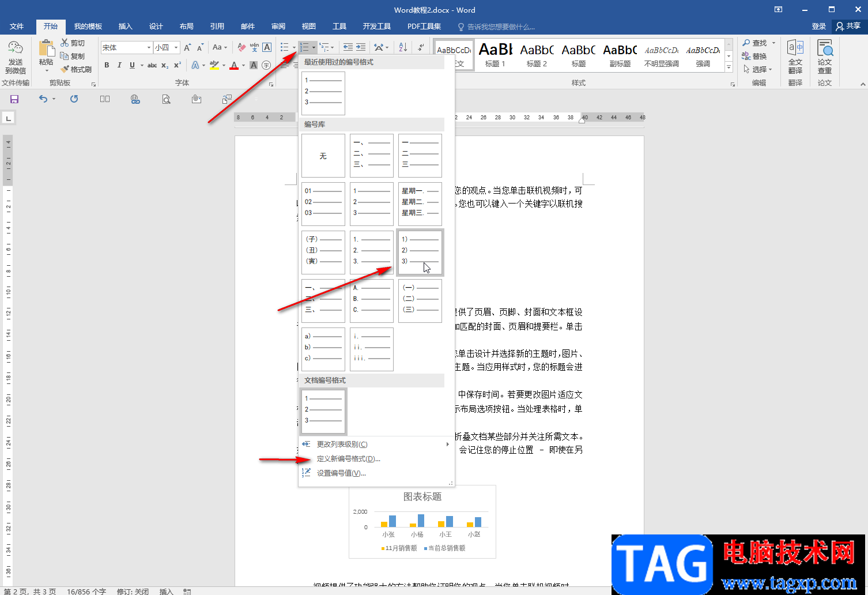Click the Text Effects glowing A button
Viewport: 868px width, 595px height.
pyautogui.click(x=195, y=65)
